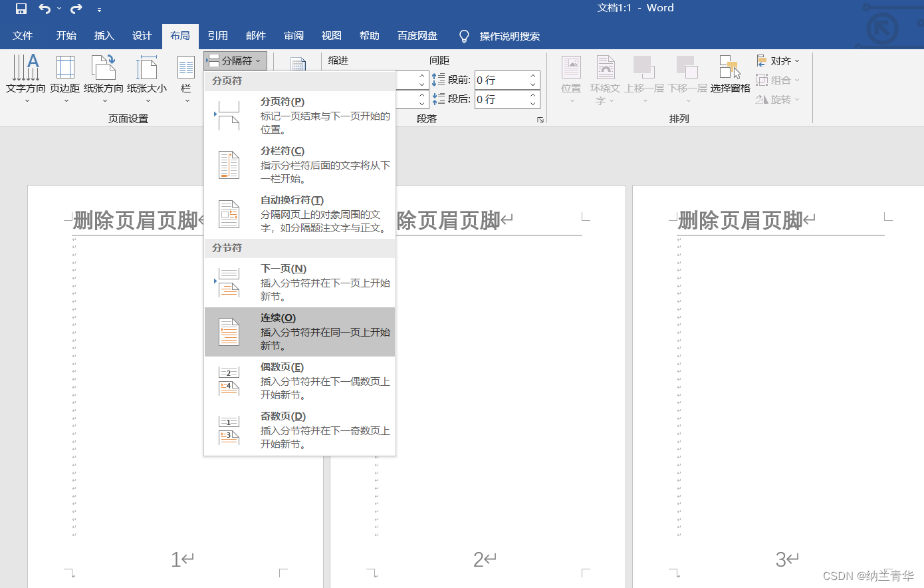924x588 pixels.
Task: Click the lightbulb icon beside 操作说明搜索
Action: click(x=464, y=36)
